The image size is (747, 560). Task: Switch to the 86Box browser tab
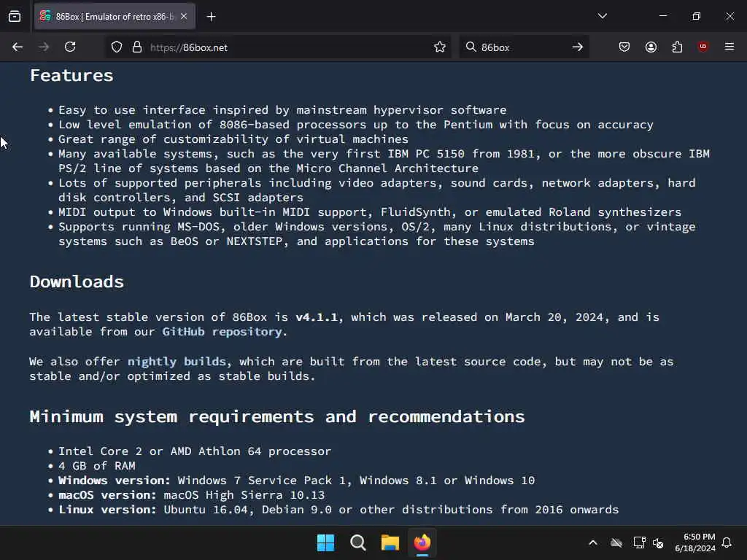pyautogui.click(x=115, y=16)
